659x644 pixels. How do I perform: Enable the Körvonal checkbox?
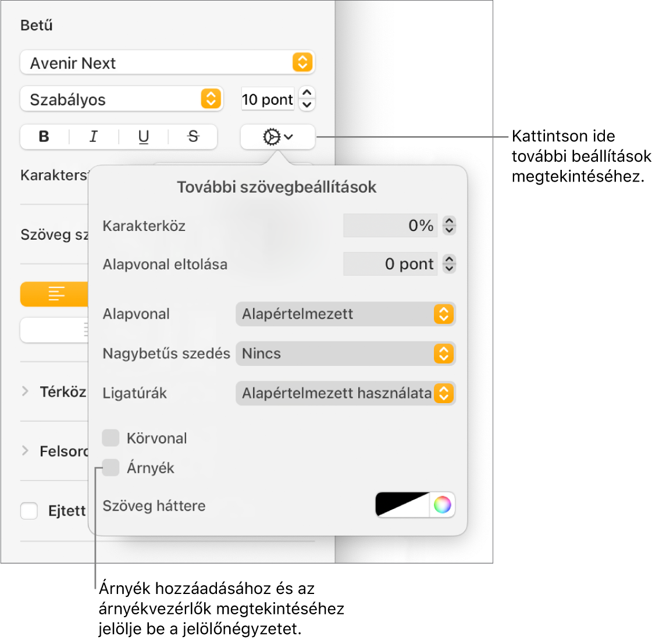(111, 437)
